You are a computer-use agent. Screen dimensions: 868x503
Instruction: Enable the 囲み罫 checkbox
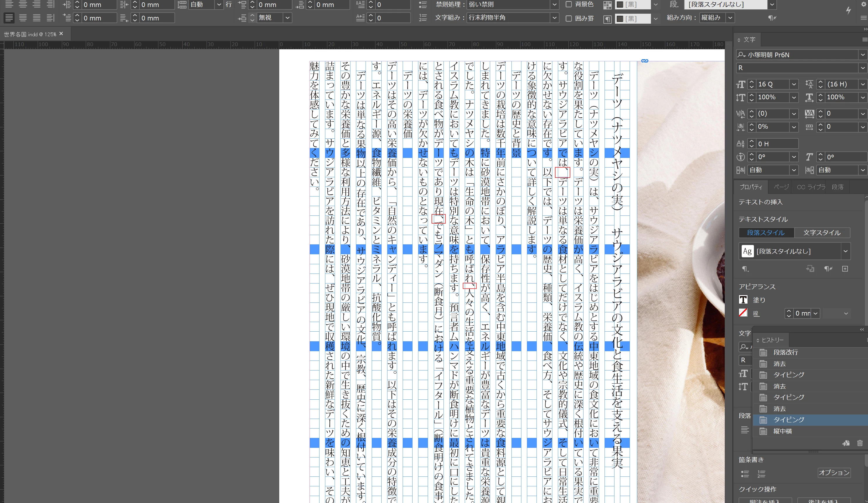569,18
